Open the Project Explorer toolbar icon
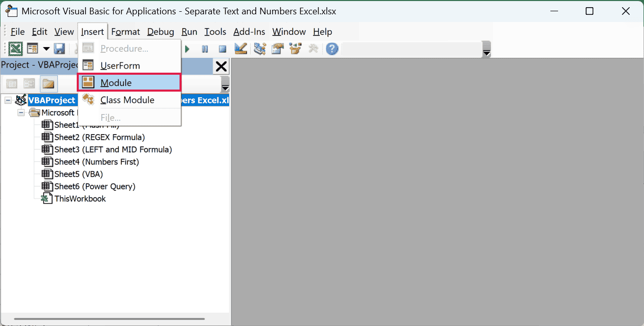This screenshot has height=326, width=644. pos(260,49)
